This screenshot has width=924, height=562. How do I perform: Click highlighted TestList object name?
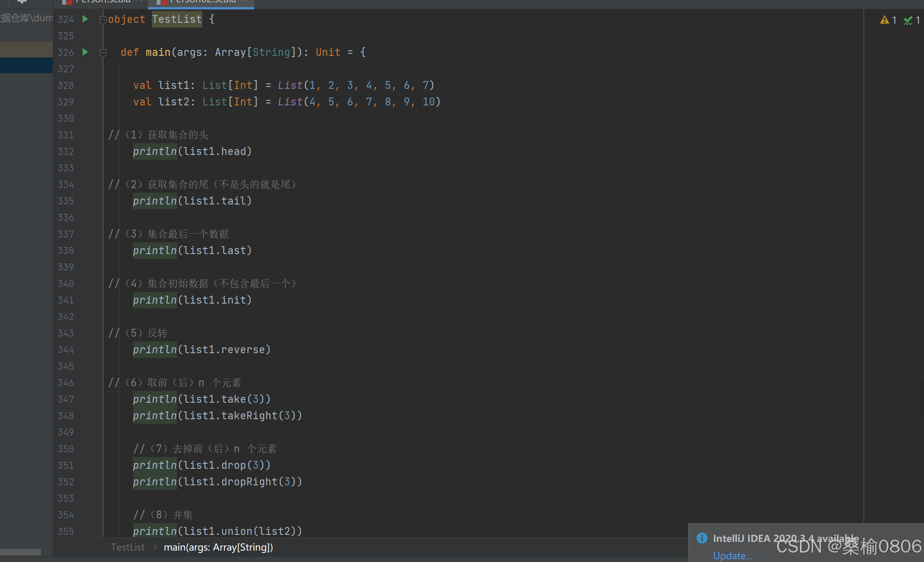[177, 19]
